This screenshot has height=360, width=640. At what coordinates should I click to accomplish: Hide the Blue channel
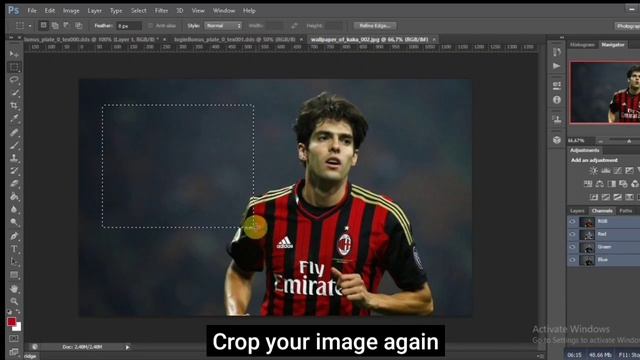(x=572, y=260)
